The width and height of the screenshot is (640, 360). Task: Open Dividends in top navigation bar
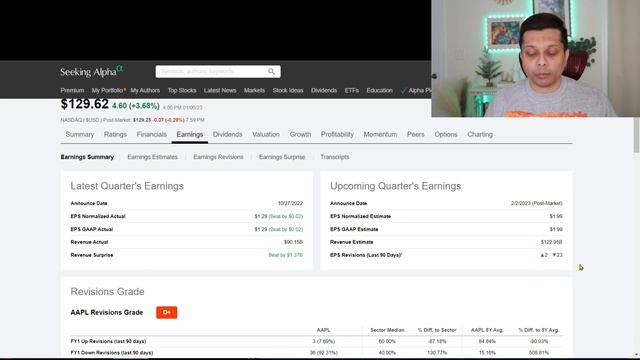point(324,90)
